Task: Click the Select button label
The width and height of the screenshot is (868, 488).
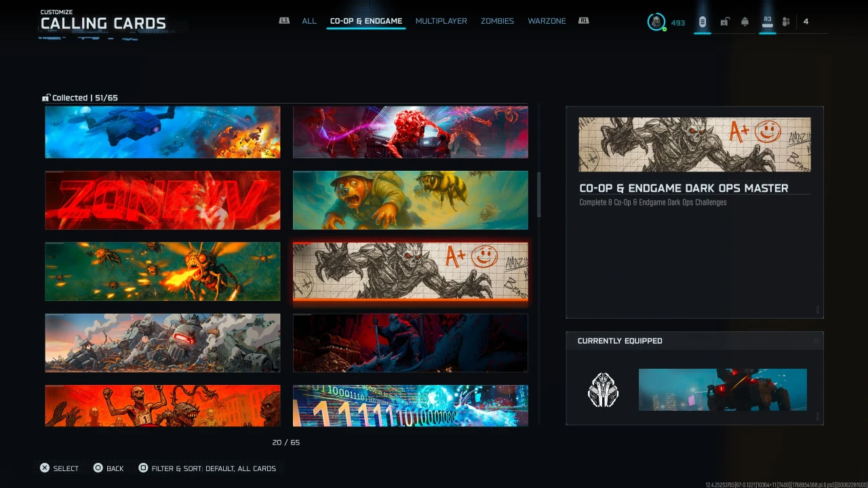Action: (66, 468)
